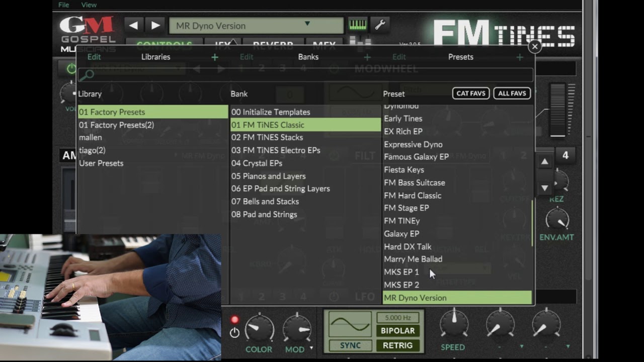
Task: Go to the next preset arrow
Action: (x=155, y=25)
